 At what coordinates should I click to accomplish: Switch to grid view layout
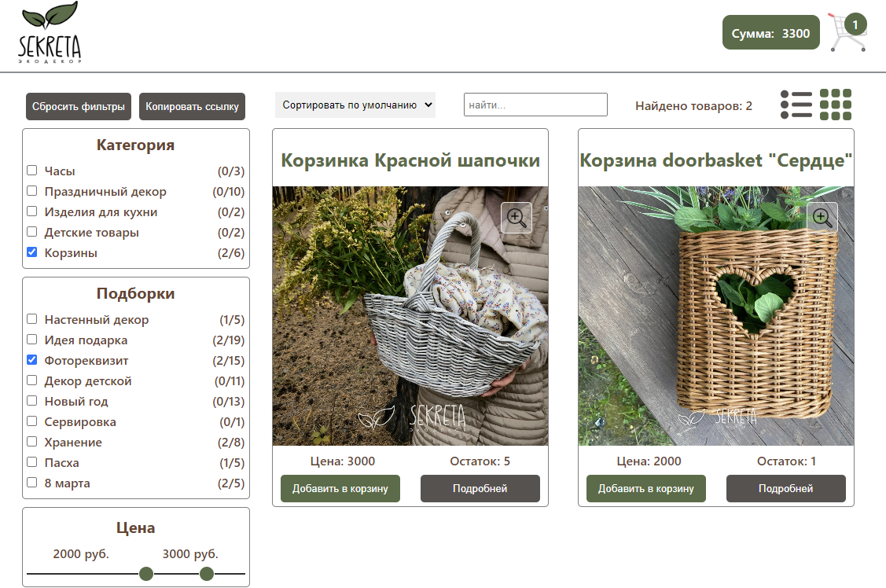[836, 105]
